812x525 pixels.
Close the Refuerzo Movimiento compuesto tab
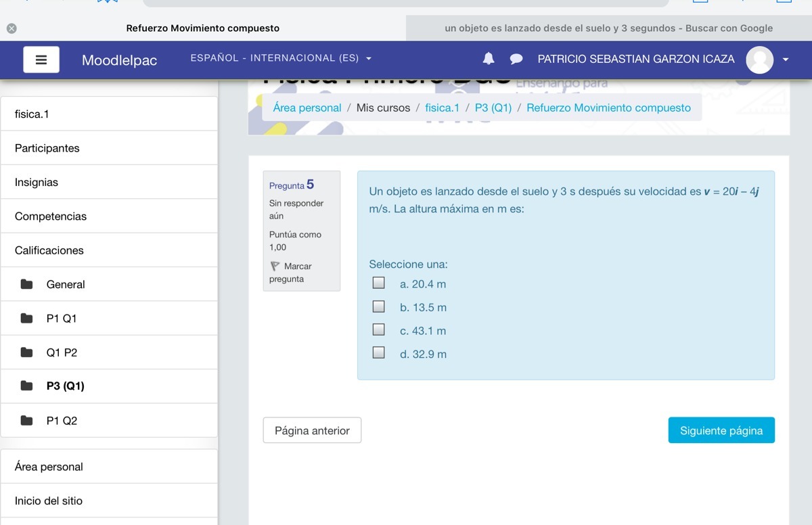click(11, 28)
